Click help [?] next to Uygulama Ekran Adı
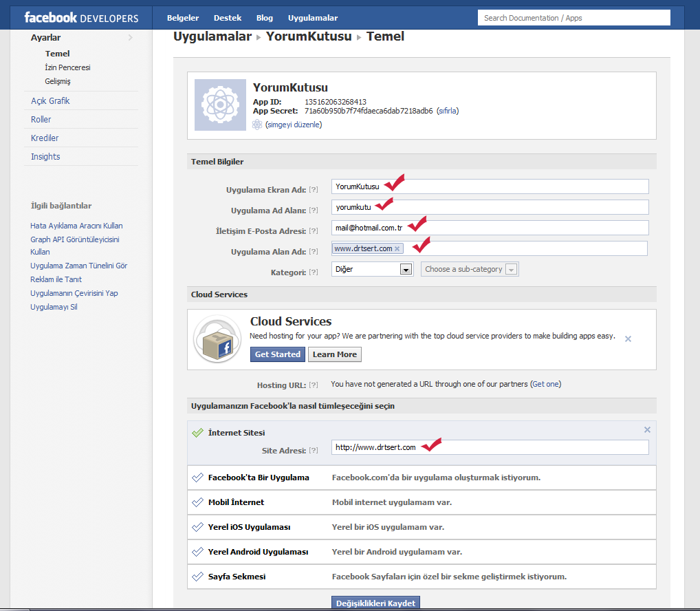This screenshot has width=700, height=611. [x=314, y=189]
